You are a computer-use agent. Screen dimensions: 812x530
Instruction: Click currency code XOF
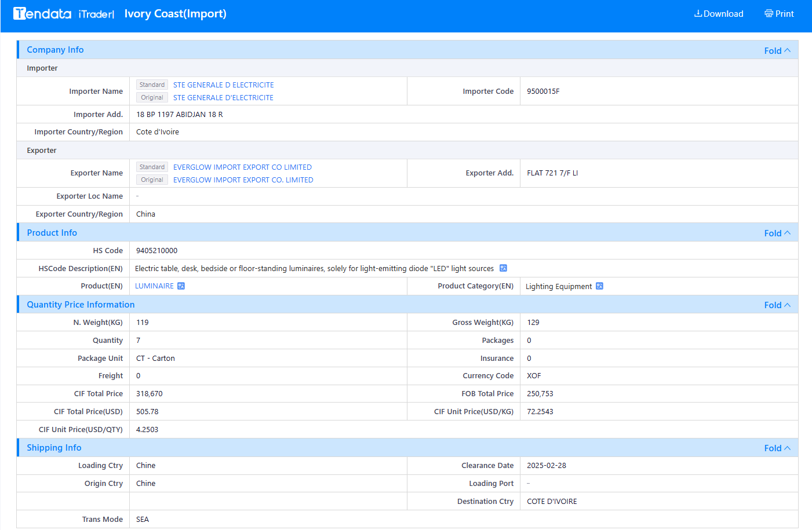[x=534, y=375]
